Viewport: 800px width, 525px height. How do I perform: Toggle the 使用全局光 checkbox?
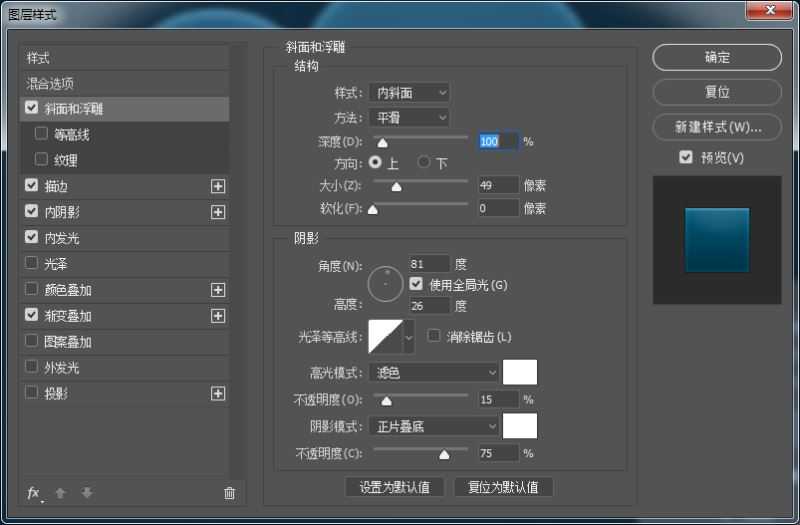point(416,285)
